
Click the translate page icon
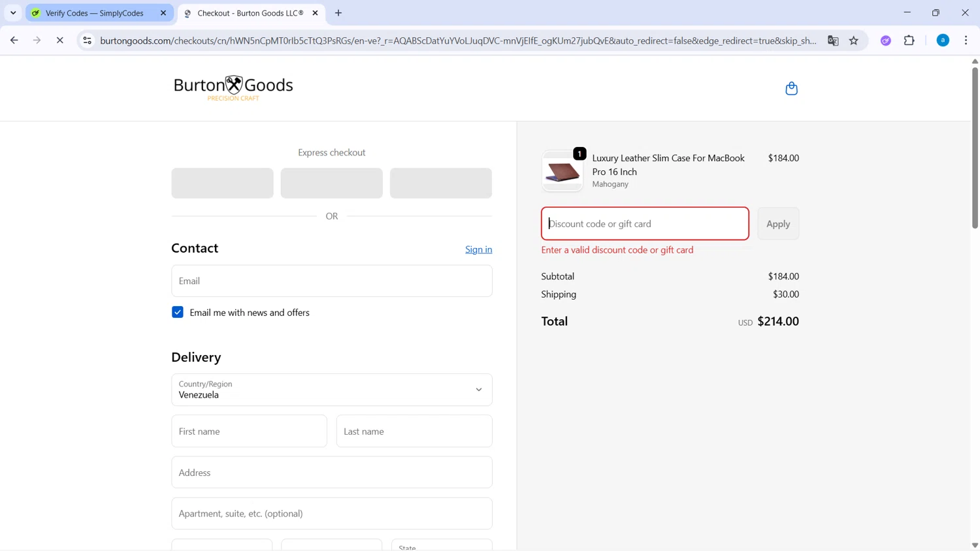(833, 40)
